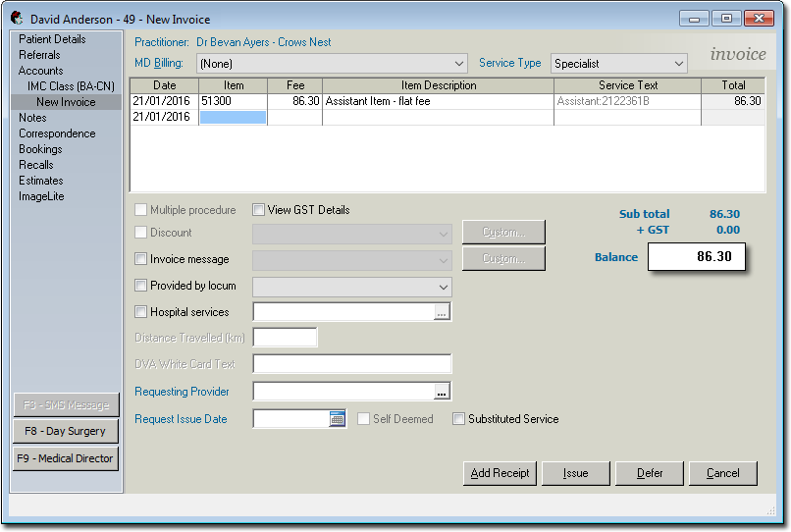Open the Request Issue Date calendar picker

tap(338, 419)
